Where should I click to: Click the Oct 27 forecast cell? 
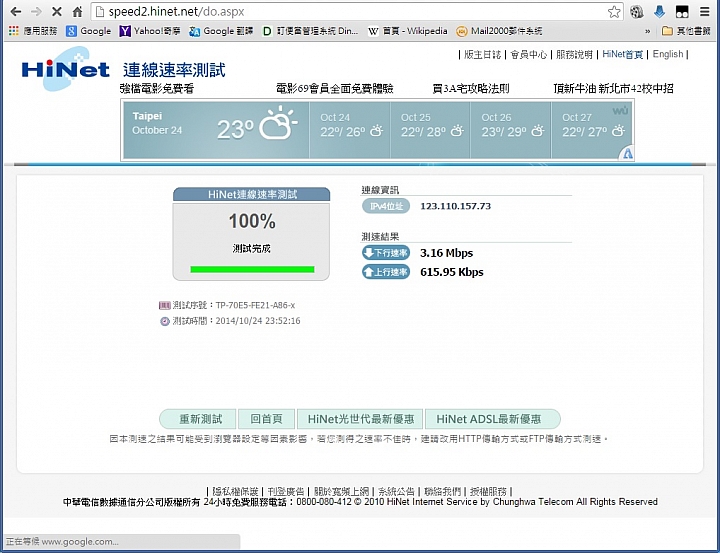point(592,130)
